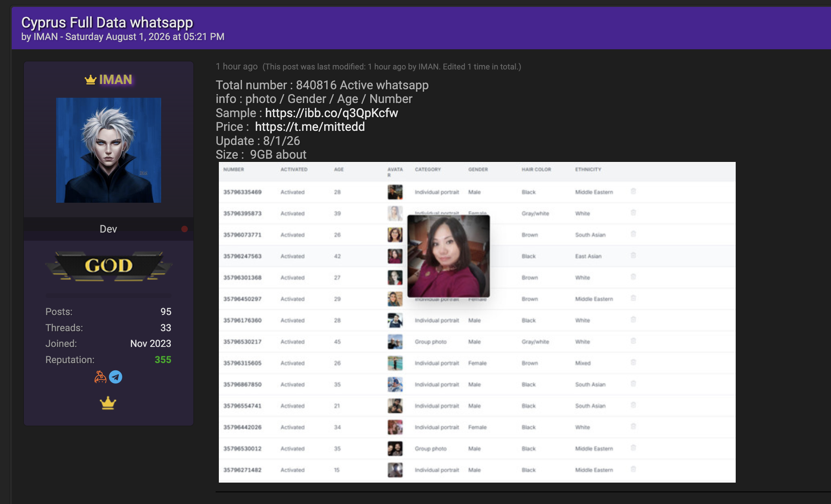831x504 pixels.
Task: Click the "Update : 8/1/26" line
Action: pyautogui.click(x=258, y=141)
